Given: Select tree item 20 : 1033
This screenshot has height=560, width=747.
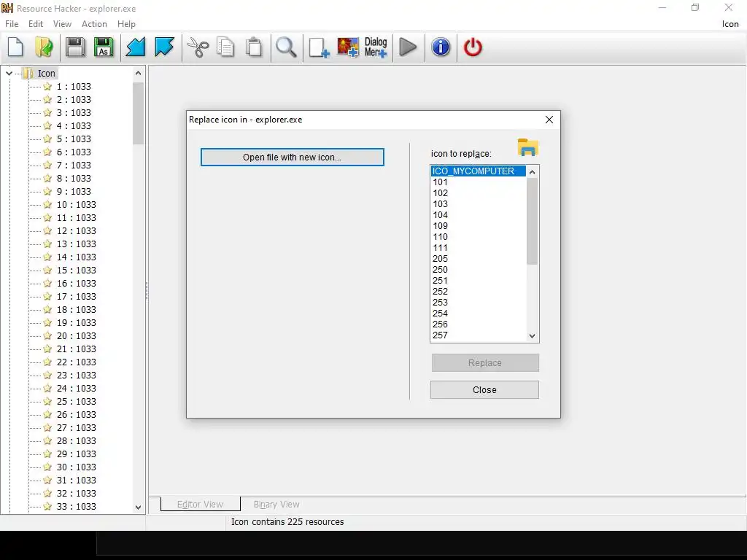Looking at the screenshot, I should pos(76,335).
